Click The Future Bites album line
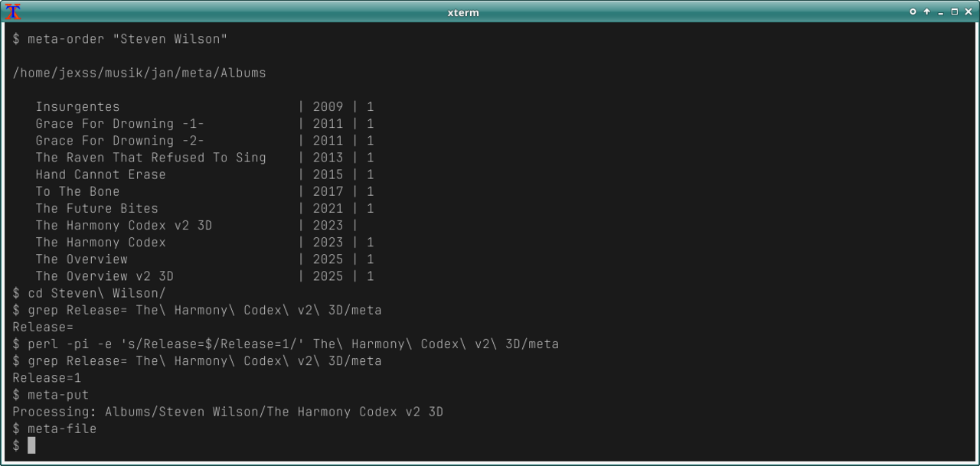980x466 pixels. (x=96, y=208)
